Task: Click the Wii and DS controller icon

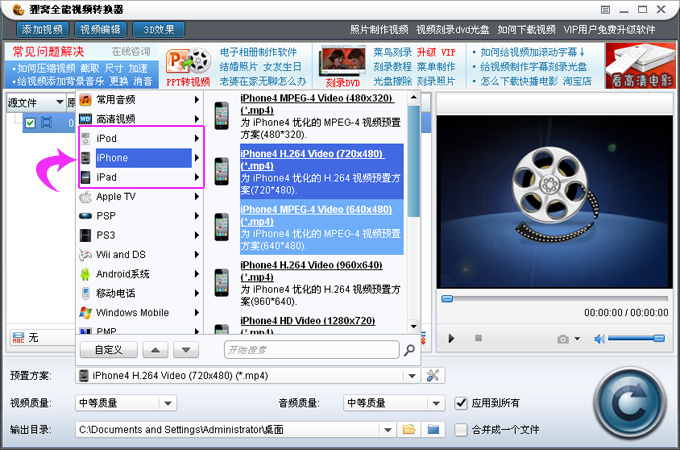Action: point(85,255)
